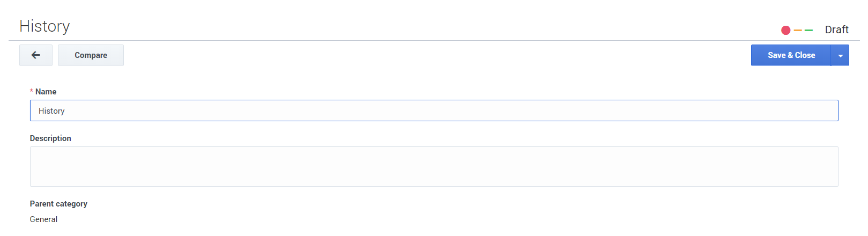
Task: Click the red status dot indicator
Action: [785, 30]
